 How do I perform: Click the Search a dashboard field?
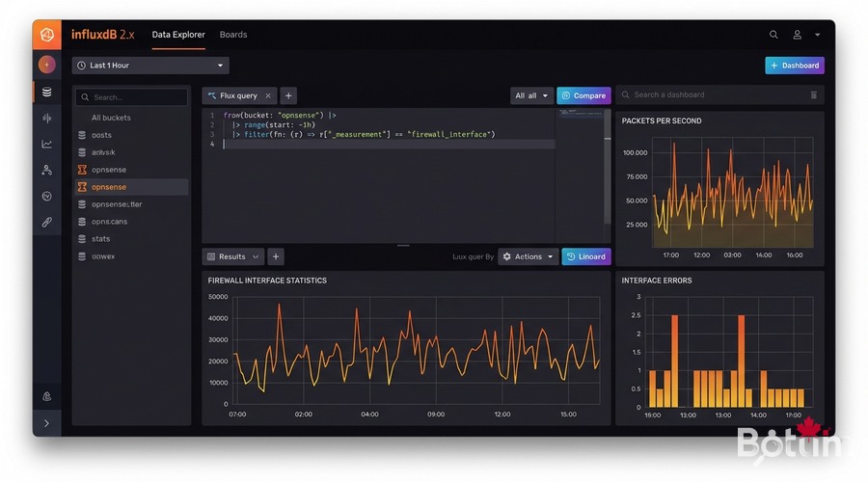[x=719, y=94]
